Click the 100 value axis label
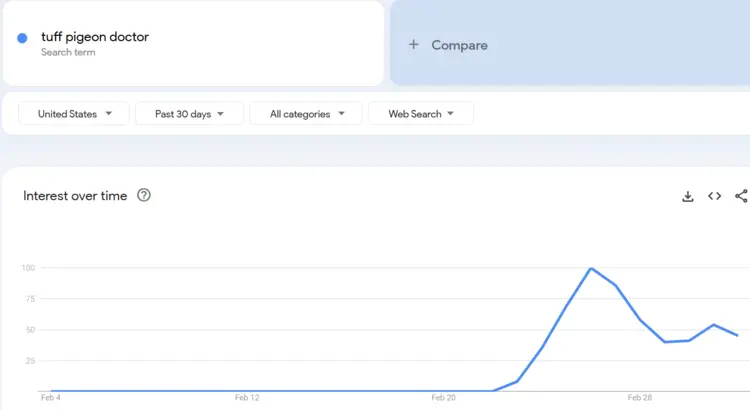 coord(27,268)
